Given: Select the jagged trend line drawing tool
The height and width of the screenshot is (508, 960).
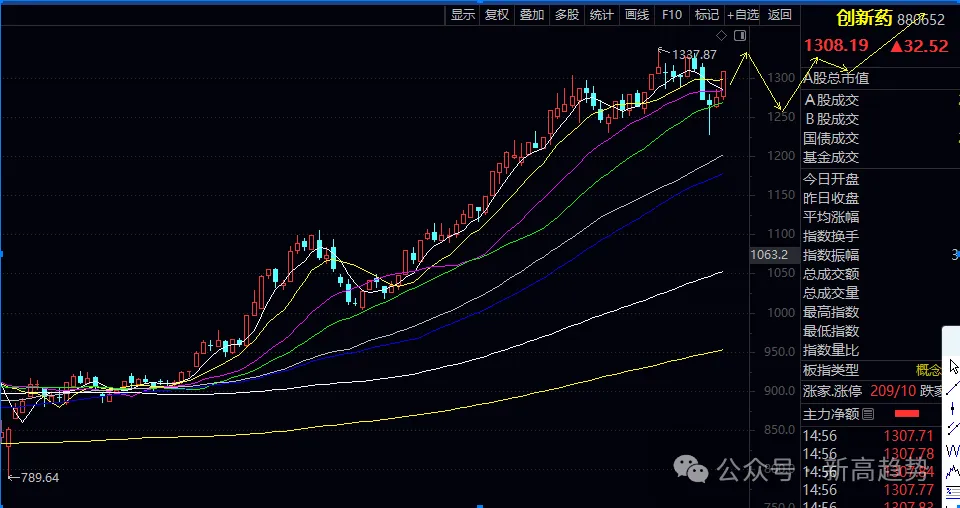Looking at the screenshot, I should 953,472.
